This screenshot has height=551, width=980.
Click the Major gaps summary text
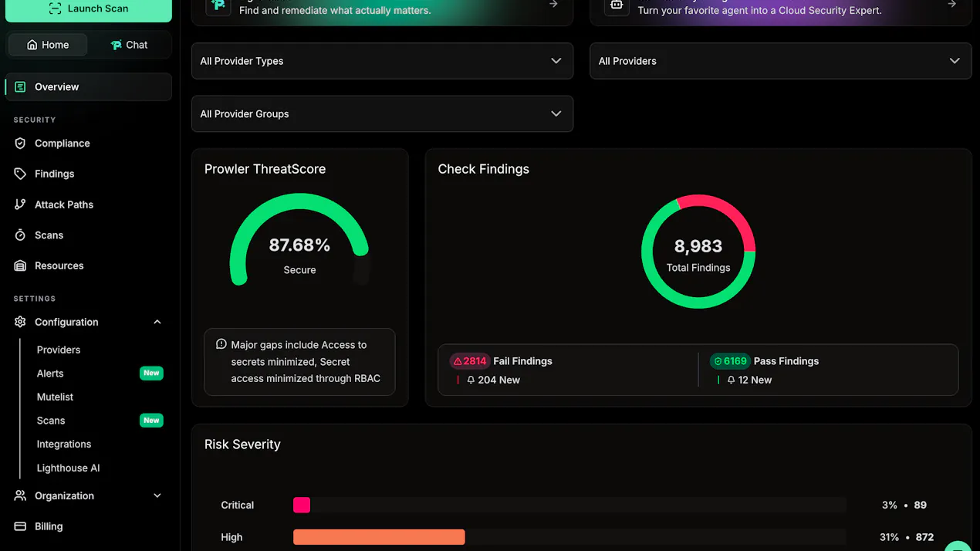306,362
